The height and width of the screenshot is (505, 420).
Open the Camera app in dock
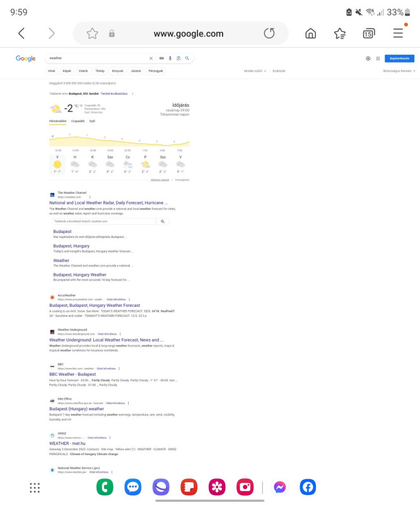245,487
